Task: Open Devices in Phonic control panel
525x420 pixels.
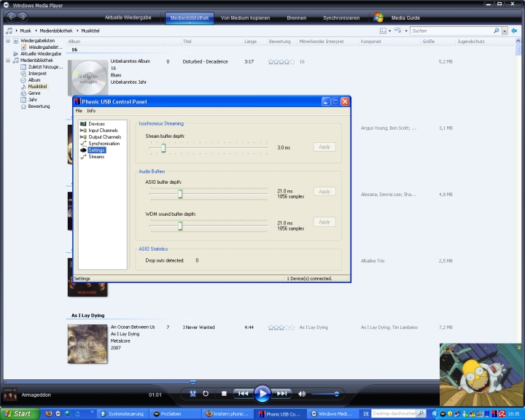Action: point(96,123)
